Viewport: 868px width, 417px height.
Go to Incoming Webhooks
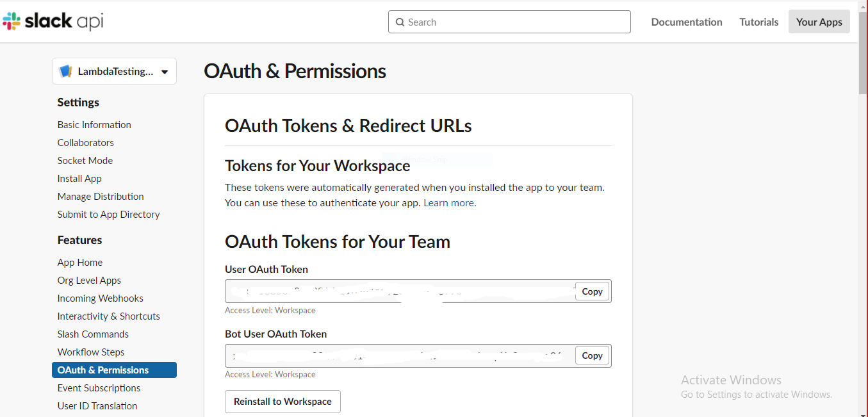coord(101,298)
